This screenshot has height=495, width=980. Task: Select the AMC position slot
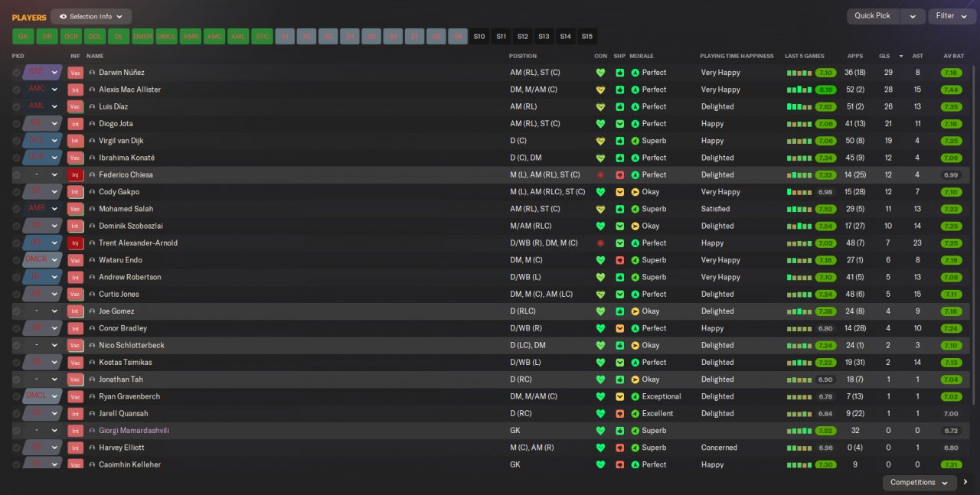point(214,36)
